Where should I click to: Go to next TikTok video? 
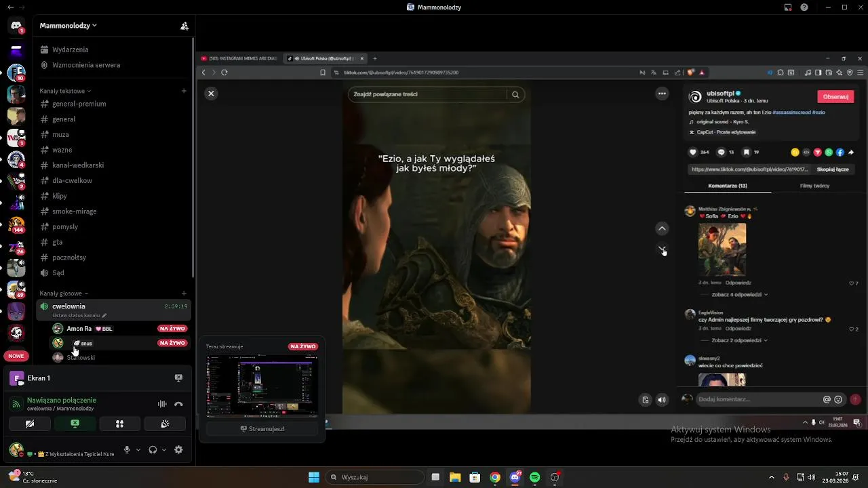pos(662,249)
